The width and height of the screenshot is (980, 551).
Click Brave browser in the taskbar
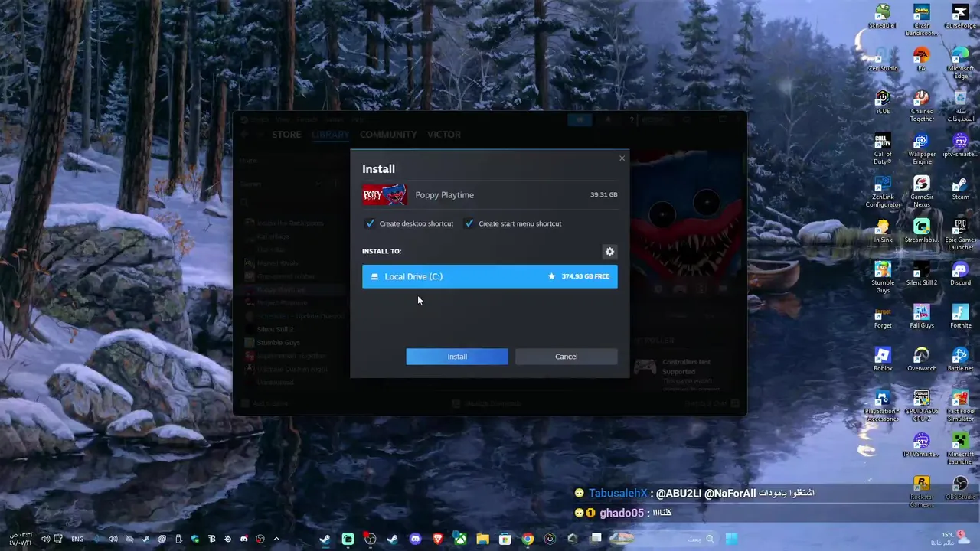(x=438, y=539)
